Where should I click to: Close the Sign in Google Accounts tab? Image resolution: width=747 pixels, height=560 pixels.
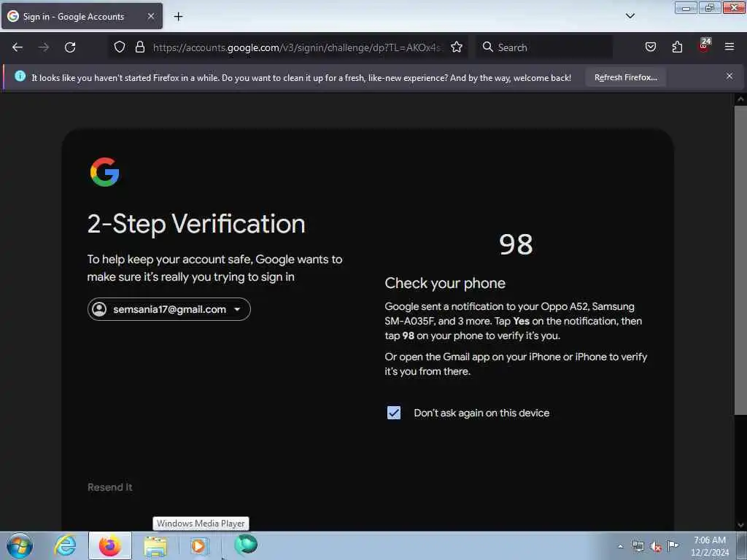pyautogui.click(x=150, y=16)
